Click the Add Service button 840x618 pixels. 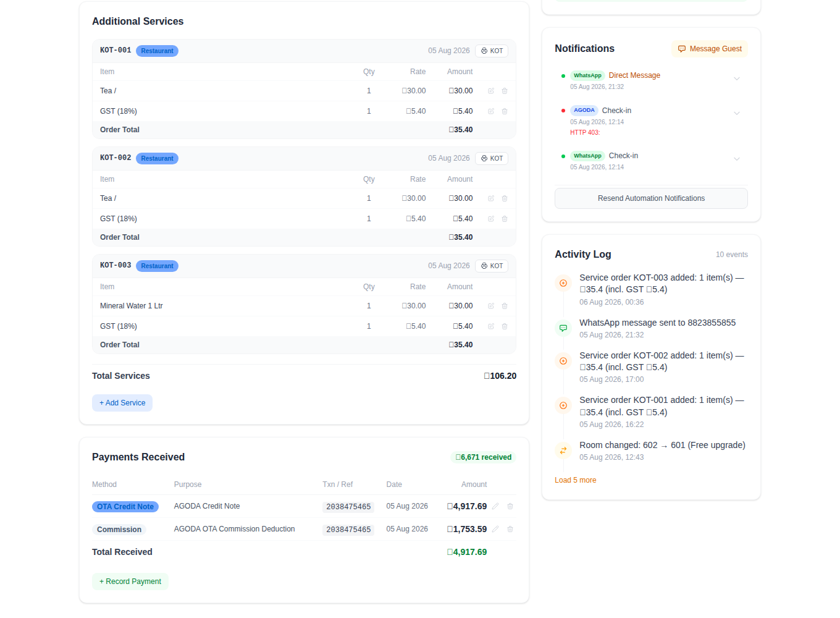[122, 403]
